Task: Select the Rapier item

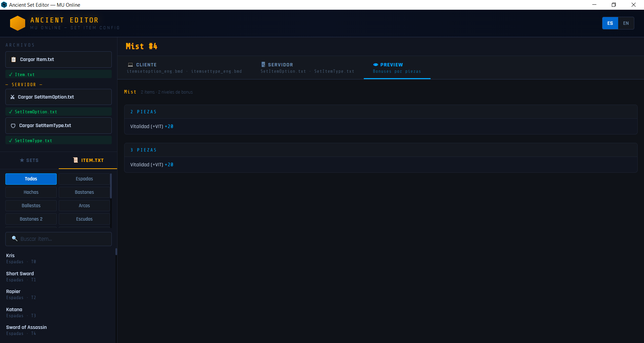Action: [x=58, y=294]
